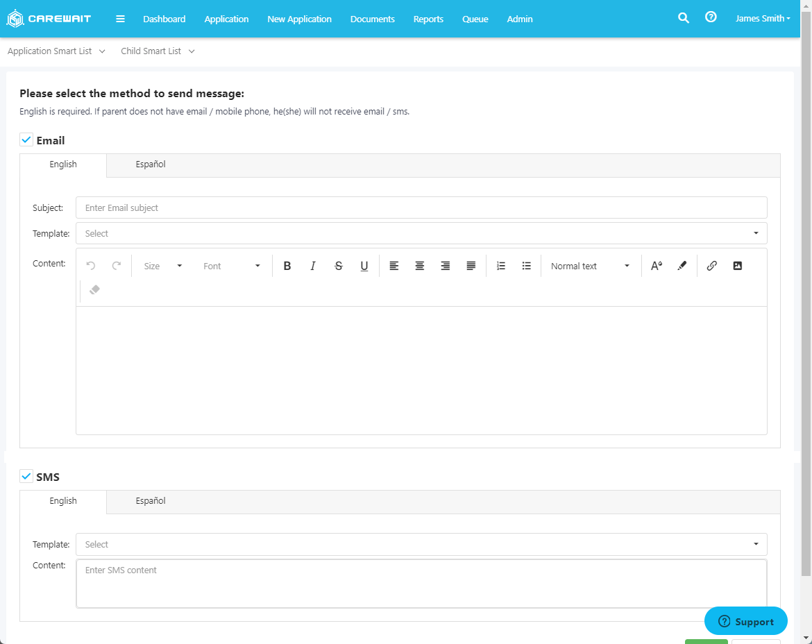The width and height of the screenshot is (812, 644).
Task: Insert an image into email
Action: click(738, 266)
